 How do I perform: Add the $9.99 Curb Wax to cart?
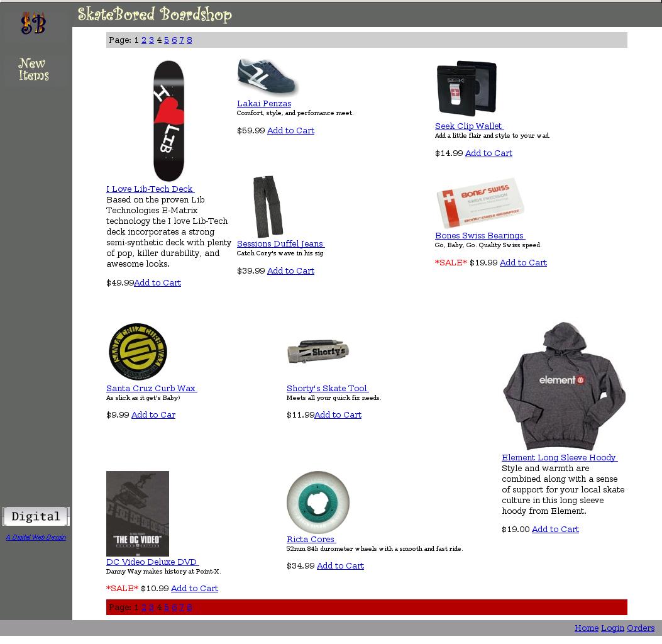point(153,414)
